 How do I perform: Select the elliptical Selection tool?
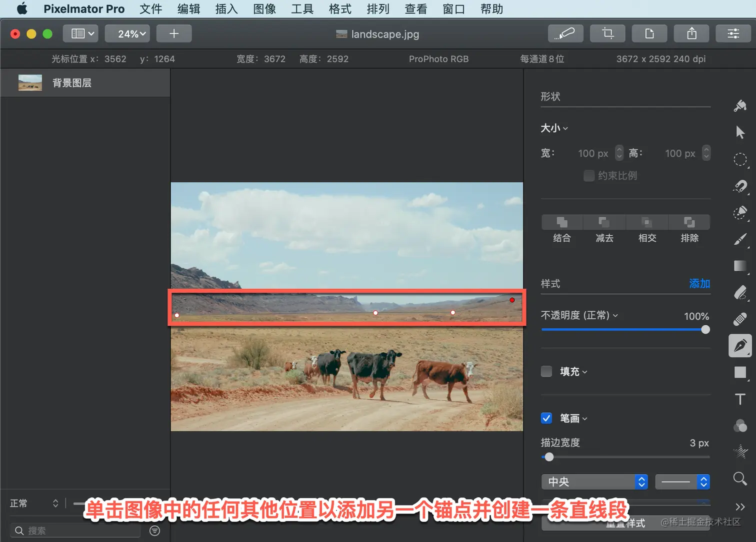740,160
